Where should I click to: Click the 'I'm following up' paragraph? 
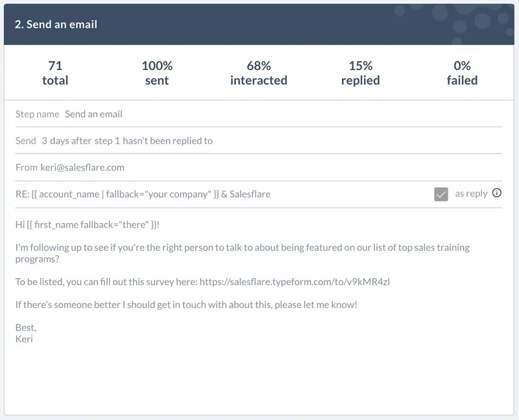click(242, 253)
